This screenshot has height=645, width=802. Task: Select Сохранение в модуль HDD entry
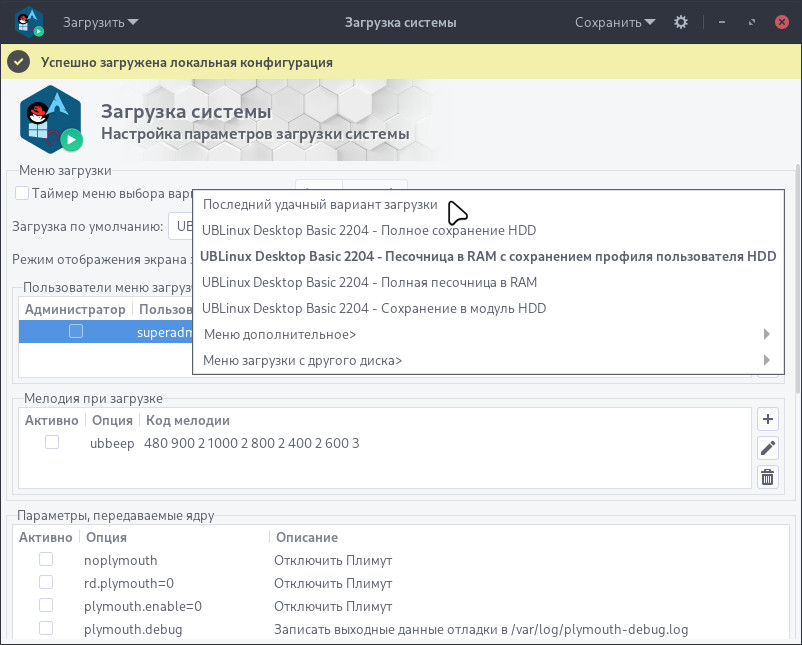click(488, 308)
